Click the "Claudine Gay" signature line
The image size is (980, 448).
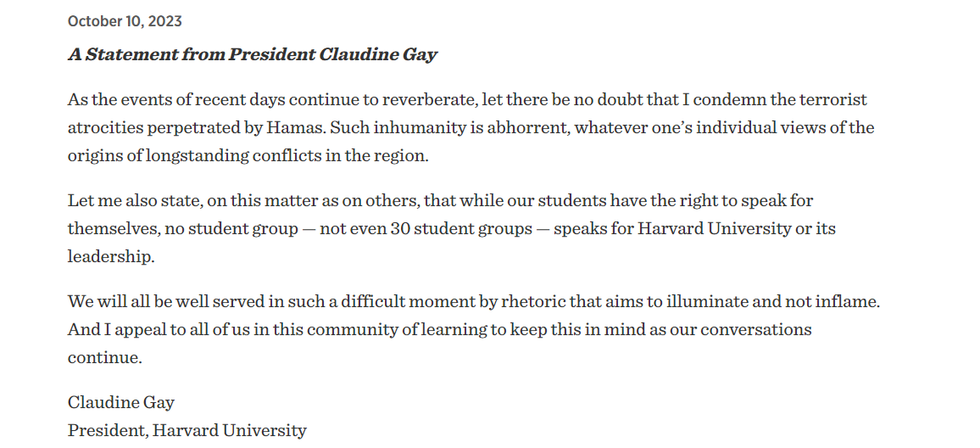click(121, 402)
